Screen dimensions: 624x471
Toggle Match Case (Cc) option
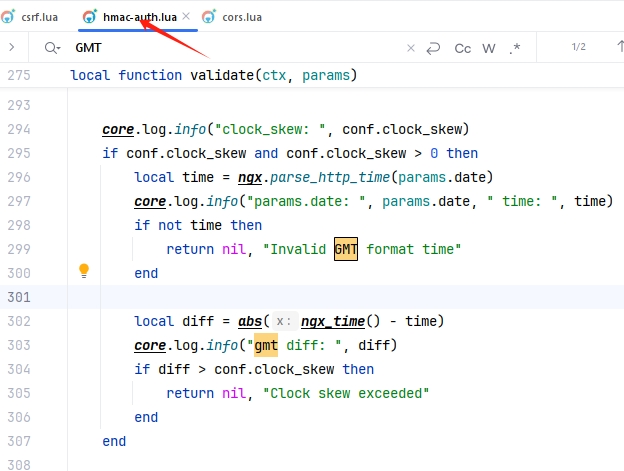point(463,48)
